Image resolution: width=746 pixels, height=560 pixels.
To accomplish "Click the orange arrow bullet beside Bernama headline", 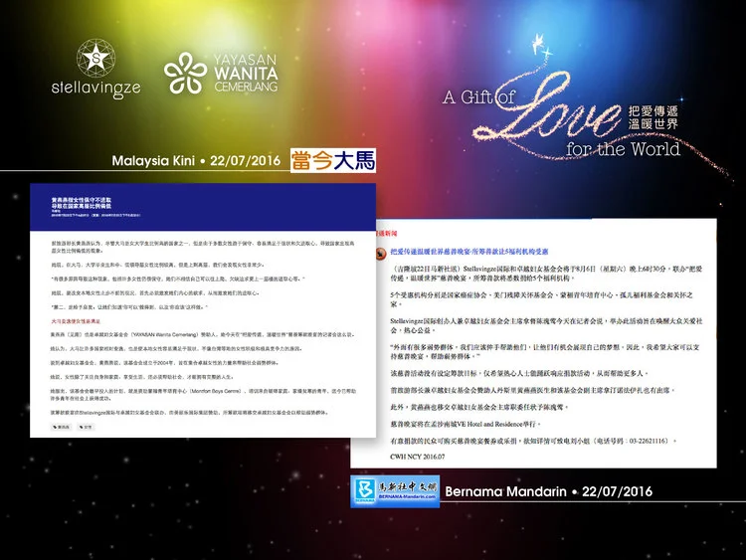I will tap(381, 254).
